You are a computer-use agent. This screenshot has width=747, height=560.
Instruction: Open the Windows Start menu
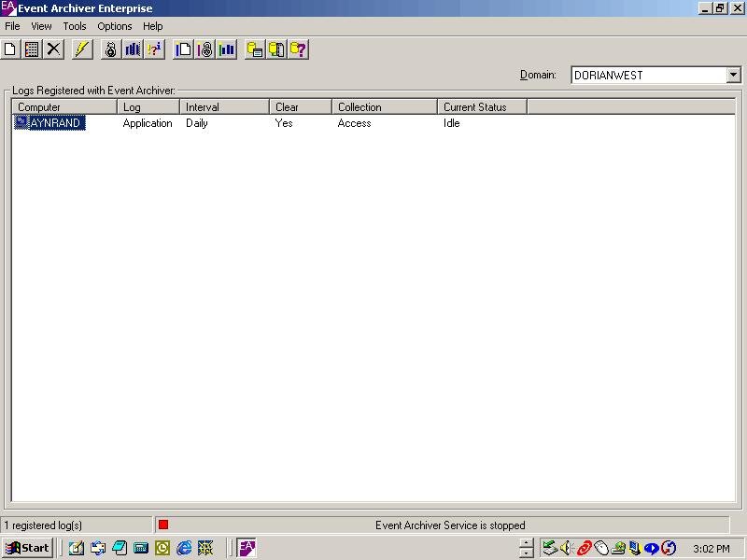click(x=27, y=548)
